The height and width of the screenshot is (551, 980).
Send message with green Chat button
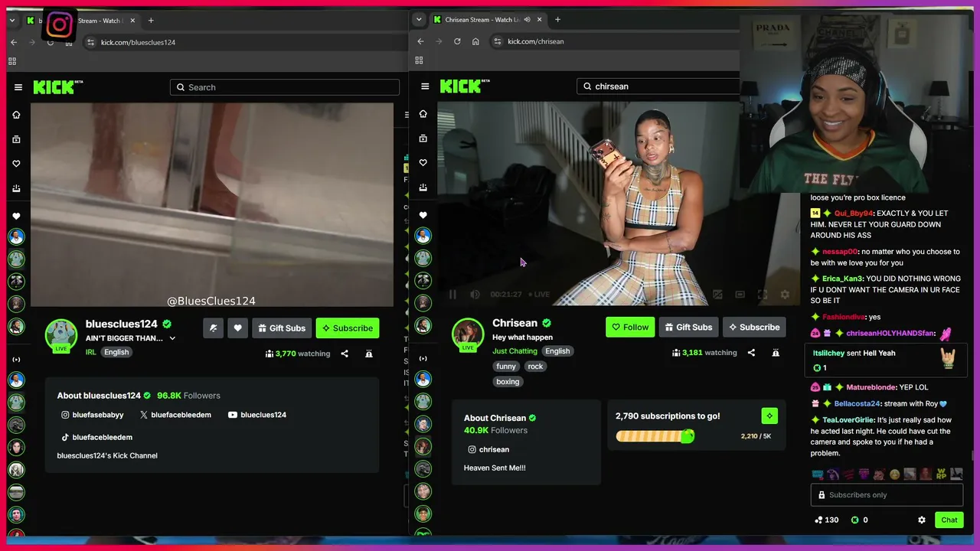pos(949,520)
